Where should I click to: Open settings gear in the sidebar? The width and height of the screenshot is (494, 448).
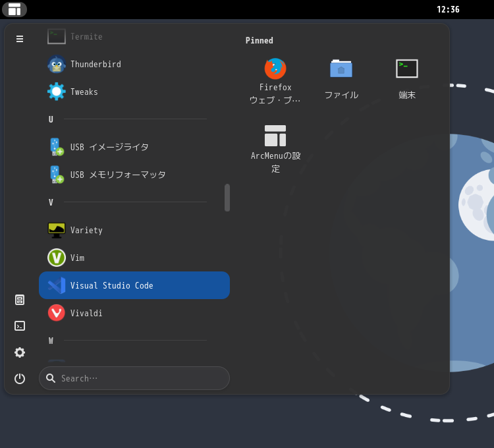click(20, 352)
